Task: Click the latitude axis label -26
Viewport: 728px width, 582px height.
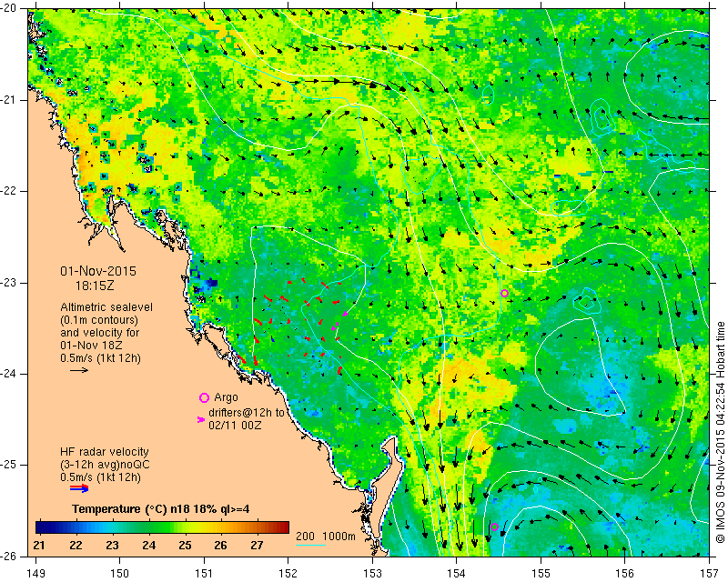Action: [x=8, y=557]
